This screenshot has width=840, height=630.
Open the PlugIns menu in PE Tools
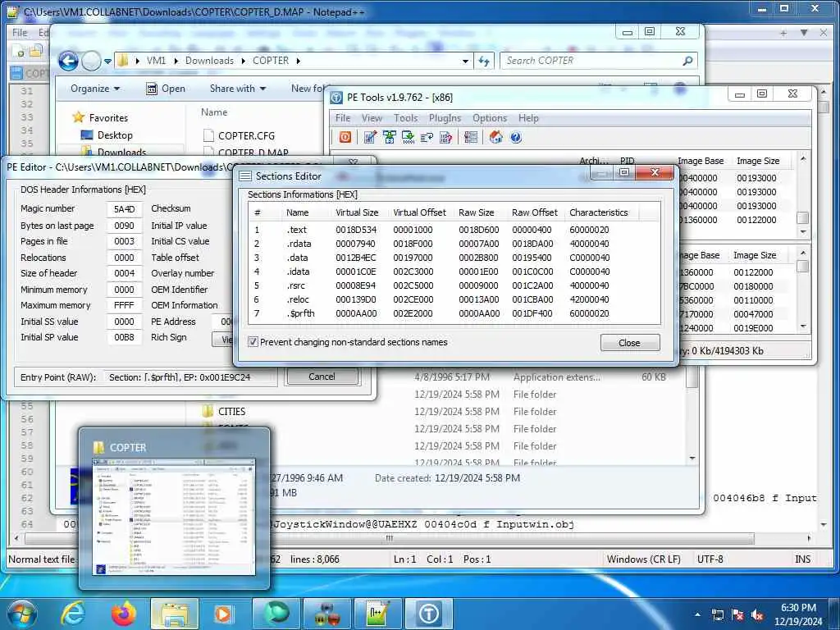pyautogui.click(x=445, y=118)
